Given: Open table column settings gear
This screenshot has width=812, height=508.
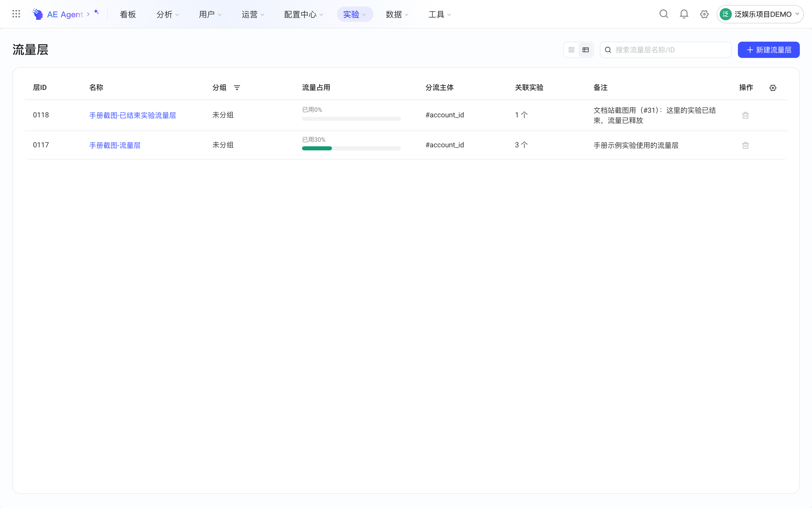Looking at the screenshot, I should 773,88.
